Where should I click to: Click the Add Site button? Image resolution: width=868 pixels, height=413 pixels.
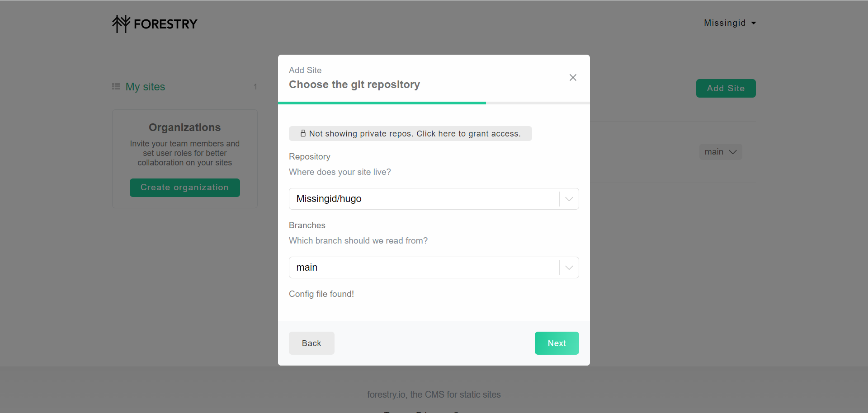[x=726, y=89]
